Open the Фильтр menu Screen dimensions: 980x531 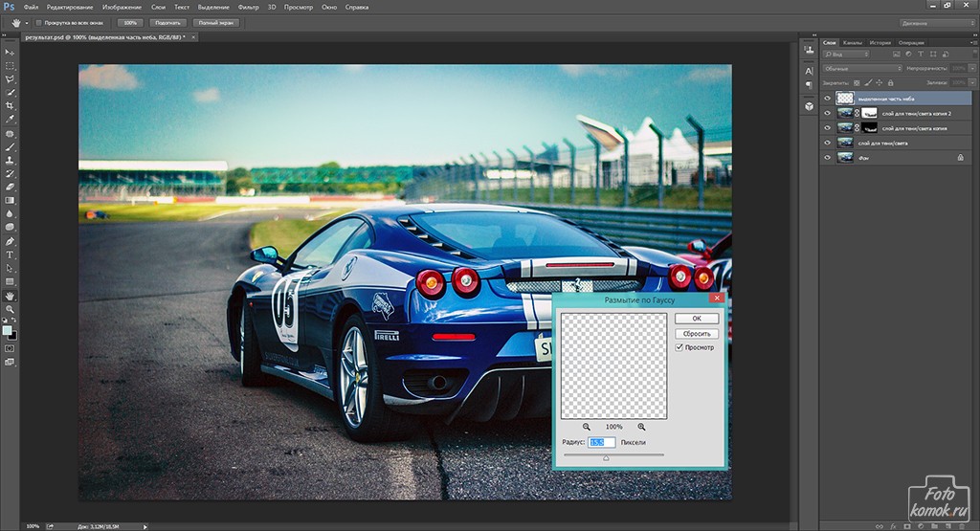[248, 7]
